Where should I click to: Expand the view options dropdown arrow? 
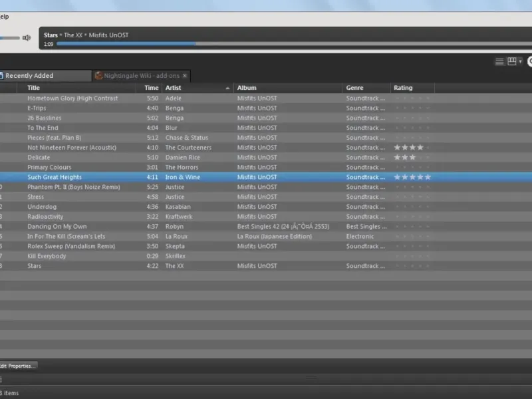520,61
